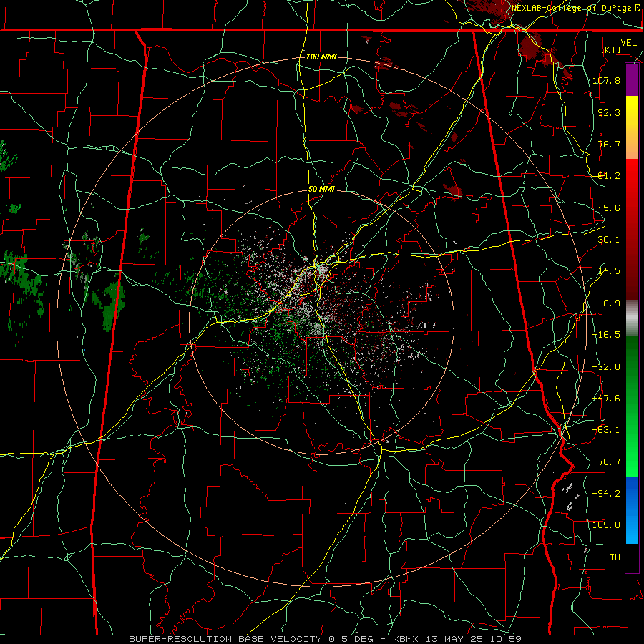
Task: Pick the purple segment of the color bar
Action: pos(632,79)
